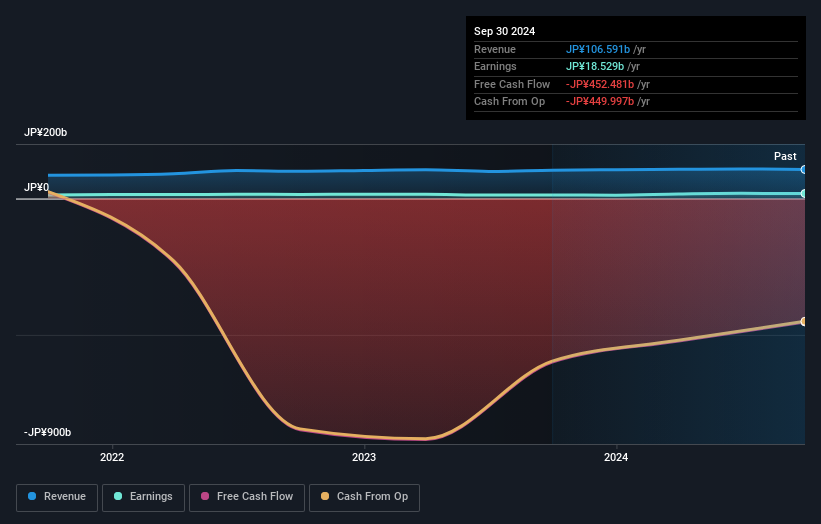Click the -JP¥900b y-axis label

[x=47, y=432]
